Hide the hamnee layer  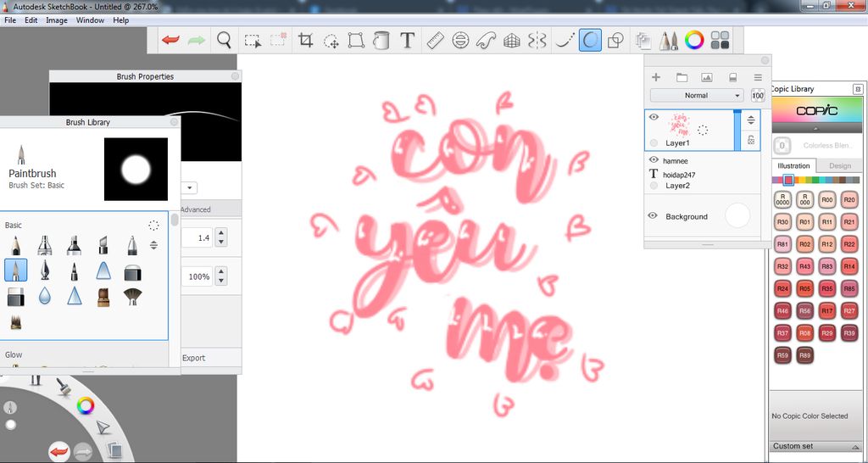pos(654,160)
